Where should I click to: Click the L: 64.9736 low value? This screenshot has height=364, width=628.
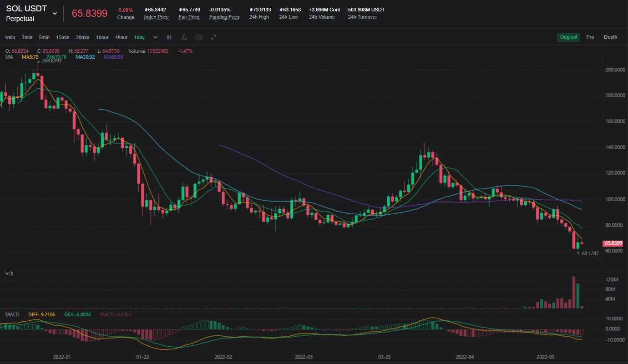tap(109, 51)
